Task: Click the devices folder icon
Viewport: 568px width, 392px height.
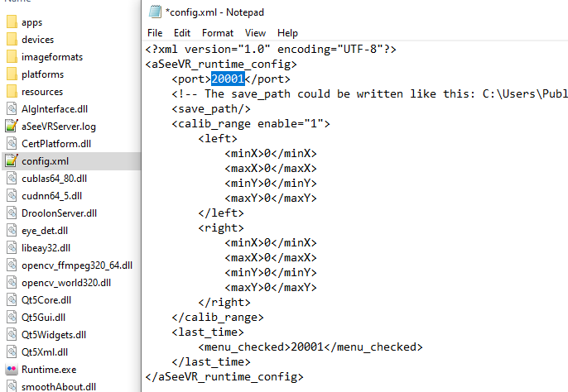Action: tap(12, 40)
